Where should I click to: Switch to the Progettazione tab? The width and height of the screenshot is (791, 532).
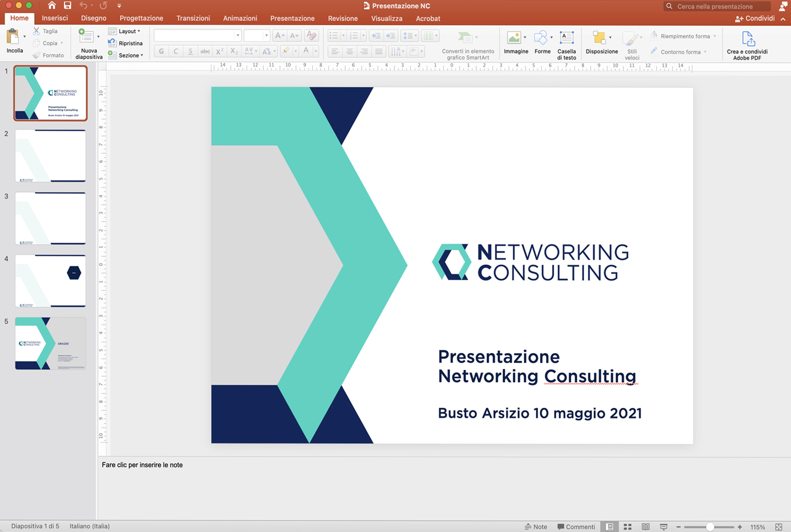tap(142, 18)
